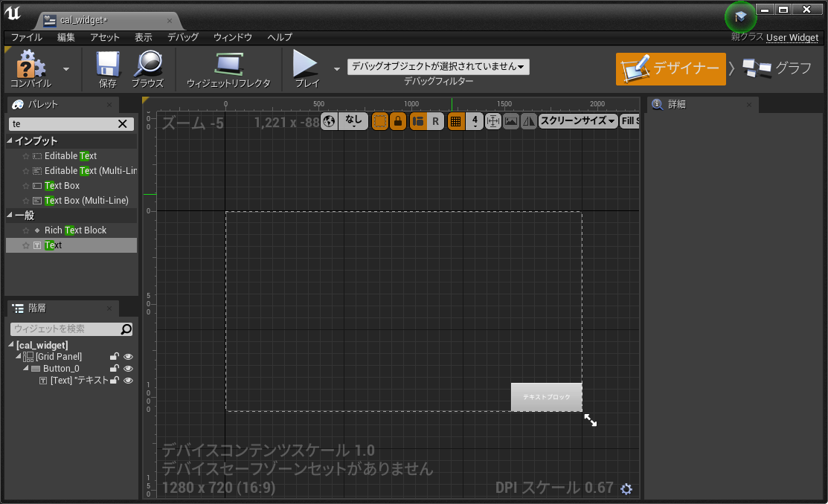Toggle grid snapping icon in viewport
This screenshot has height=504, width=828.
[x=456, y=121]
